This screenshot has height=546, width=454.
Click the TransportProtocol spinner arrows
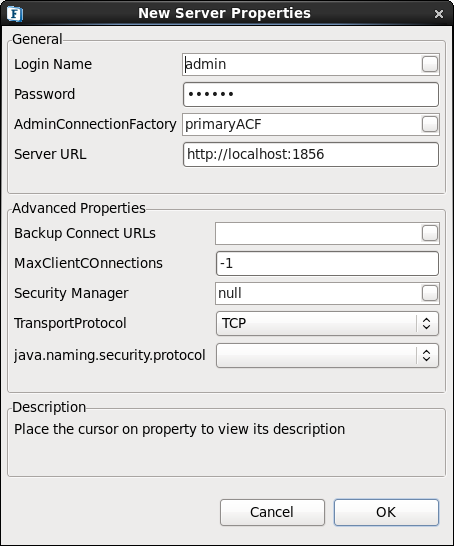coord(426,323)
